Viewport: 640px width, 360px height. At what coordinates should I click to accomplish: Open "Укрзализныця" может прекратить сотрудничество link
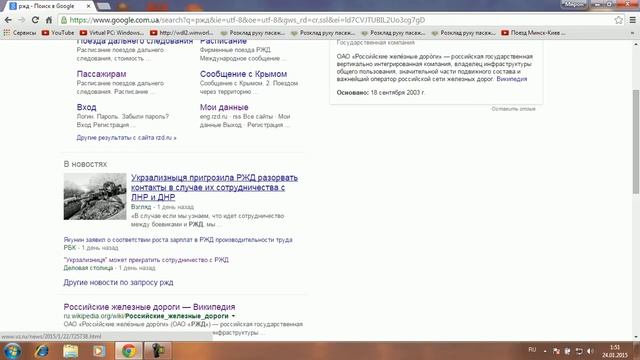[x=146, y=260]
